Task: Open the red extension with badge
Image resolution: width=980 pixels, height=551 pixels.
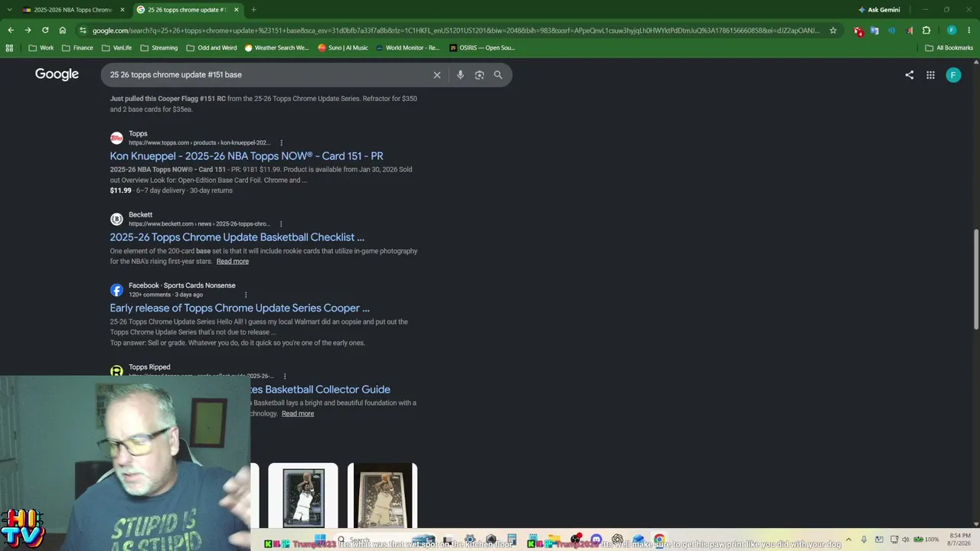Action: [857, 31]
